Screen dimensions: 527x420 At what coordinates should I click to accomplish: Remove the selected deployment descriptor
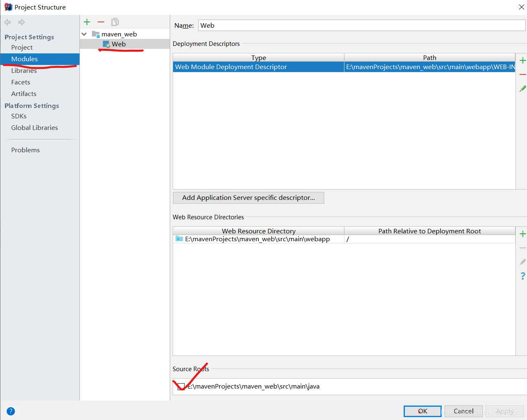point(522,74)
